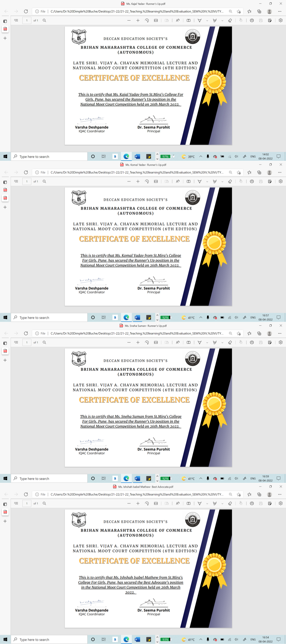Click the profile avatar in Sneha Suman window
Viewport: 286px width, 644px height.
[x=269, y=333]
